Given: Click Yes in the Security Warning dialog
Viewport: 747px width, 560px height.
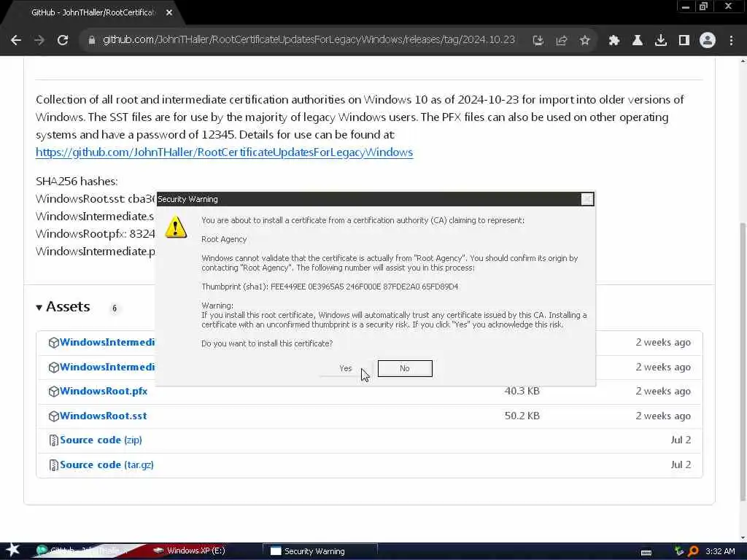Looking at the screenshot, I should click(345, 368).
